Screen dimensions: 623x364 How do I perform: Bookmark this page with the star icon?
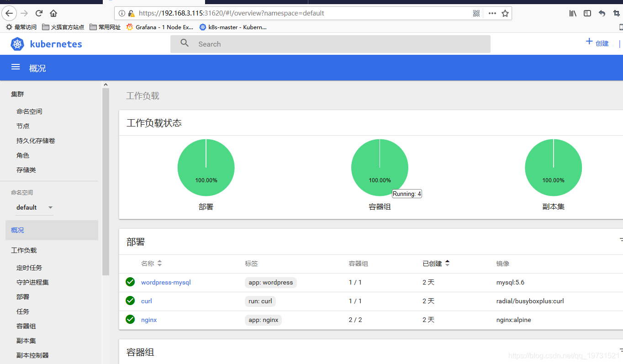[505, 13]
